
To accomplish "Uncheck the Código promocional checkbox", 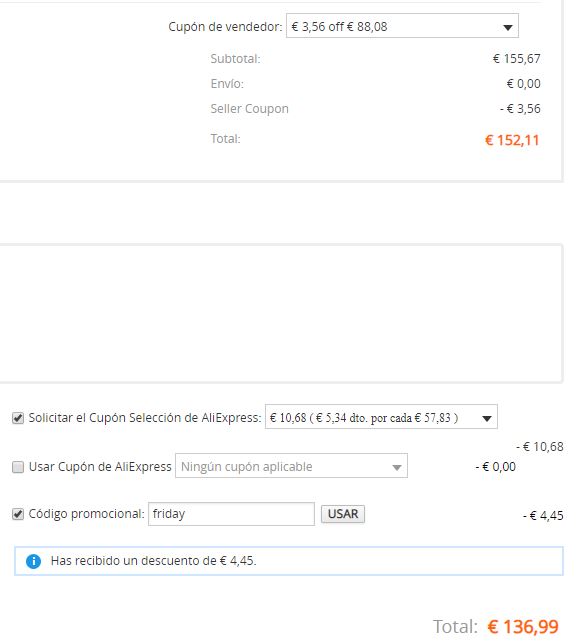I will [18, 514].
